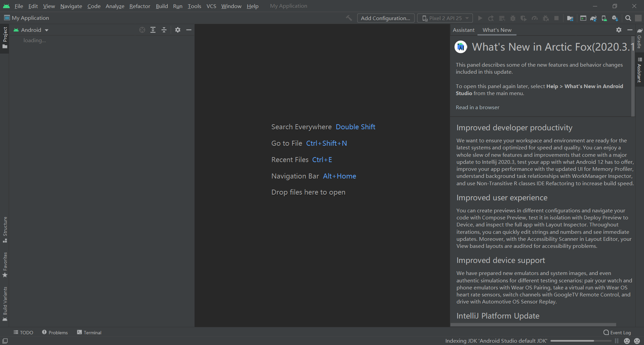Click the happy smiley feedback icon
This screenshot has width=644, height=345.
(x=627, y=341)
